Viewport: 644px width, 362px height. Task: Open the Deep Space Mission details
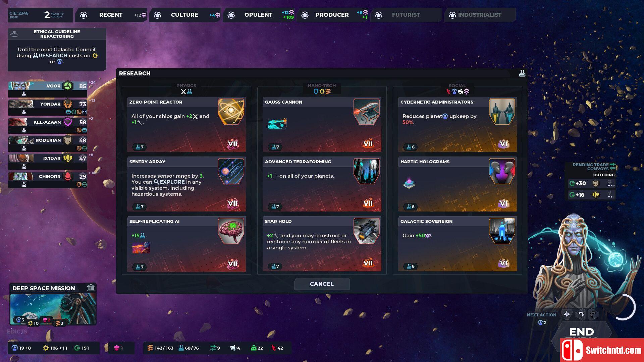pyautogui.click(x=50, y=305)
